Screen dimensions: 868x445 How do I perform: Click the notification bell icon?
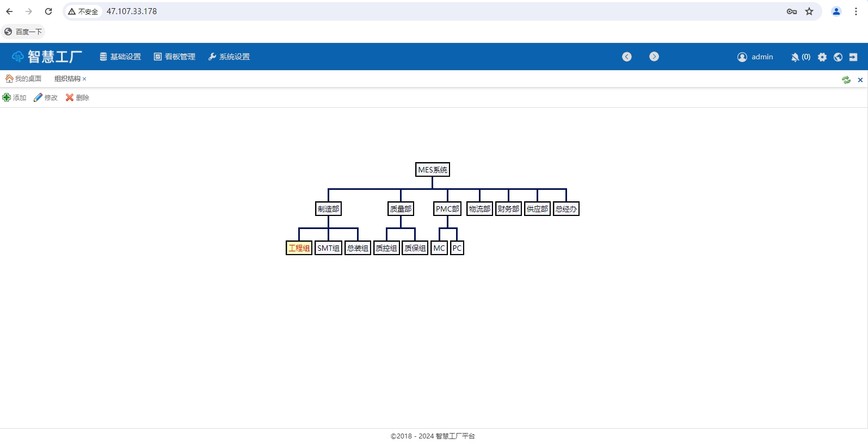795,57
